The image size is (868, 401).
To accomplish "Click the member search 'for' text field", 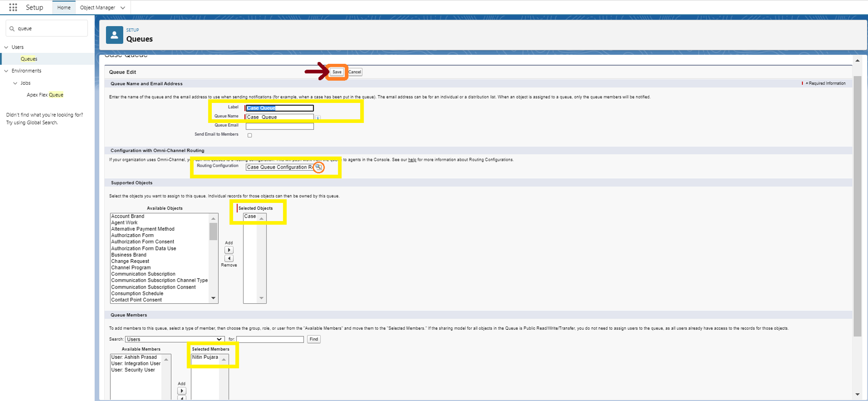I will point(270,339).
